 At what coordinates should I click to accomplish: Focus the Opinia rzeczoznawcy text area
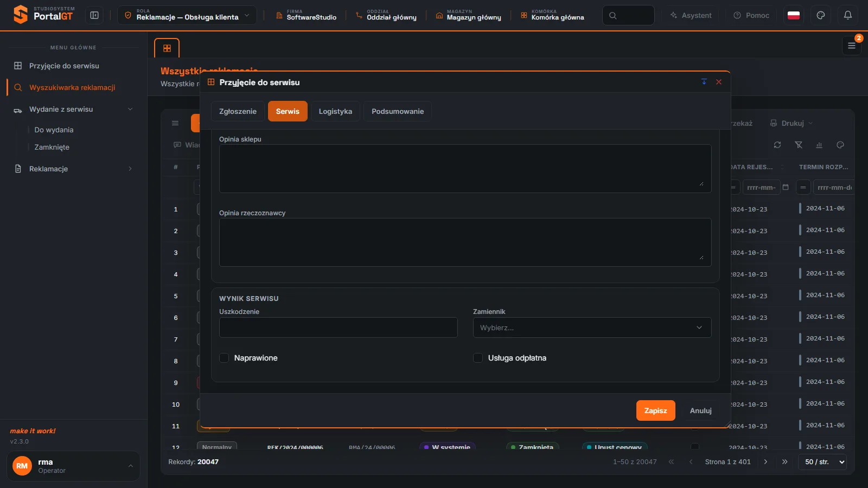[x=465, y=242]
